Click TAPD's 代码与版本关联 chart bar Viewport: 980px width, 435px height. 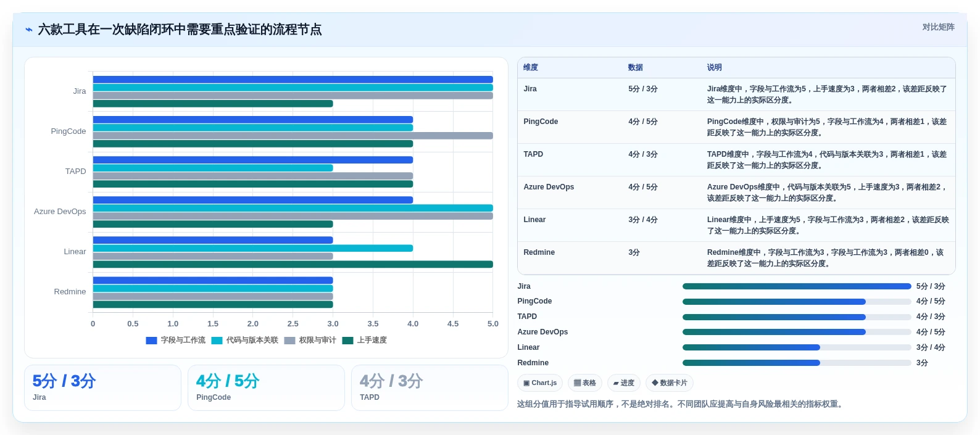click(213, 168)
